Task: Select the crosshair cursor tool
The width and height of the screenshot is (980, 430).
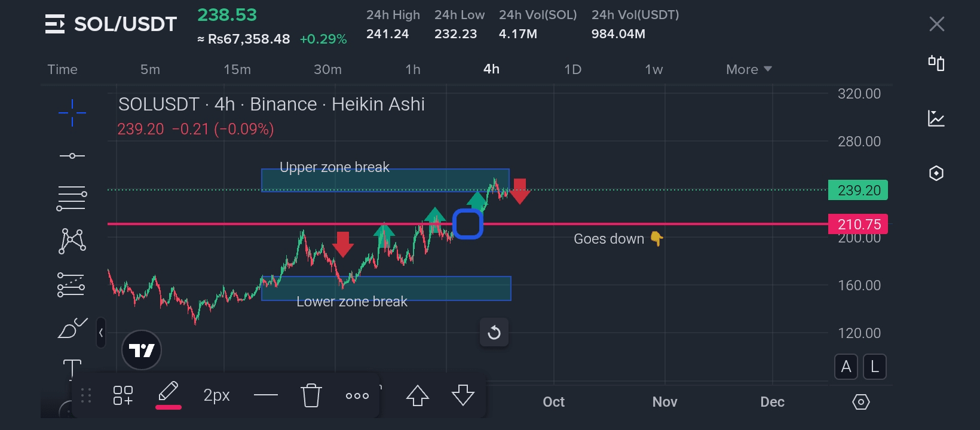Action: (72, 113)
